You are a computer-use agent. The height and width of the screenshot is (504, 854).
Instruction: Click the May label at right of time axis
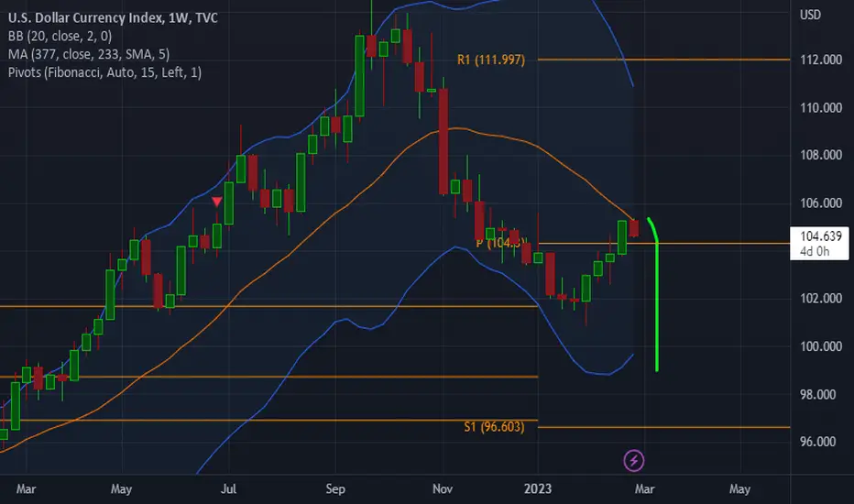(x=739, y=489)
